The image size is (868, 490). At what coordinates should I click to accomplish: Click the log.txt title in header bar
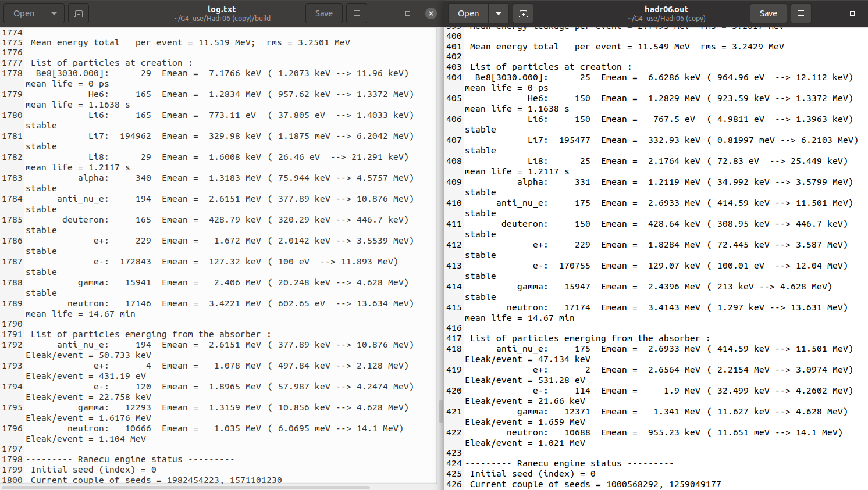pos(222,9)
